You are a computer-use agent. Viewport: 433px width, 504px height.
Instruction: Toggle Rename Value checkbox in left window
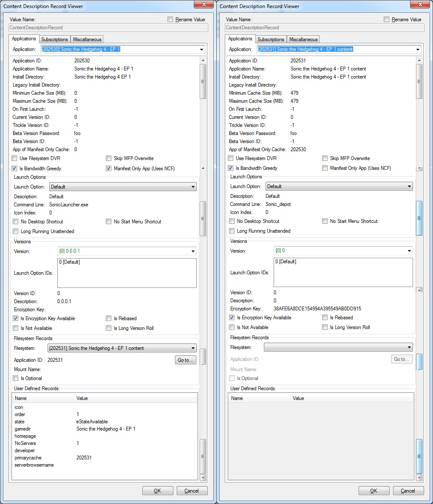[x=170, y=20]
